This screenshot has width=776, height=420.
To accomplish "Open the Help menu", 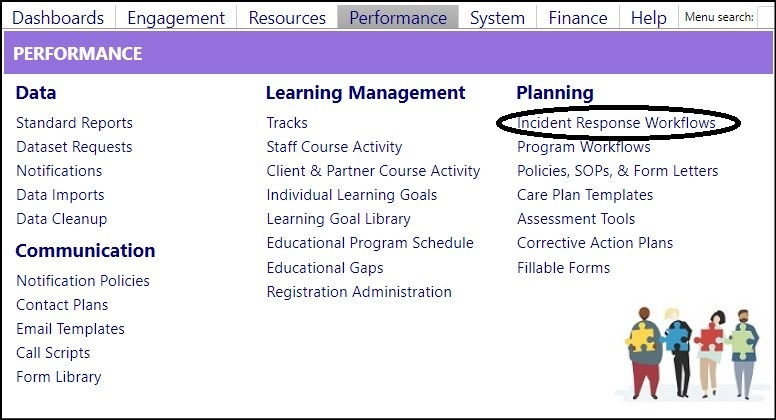I will (648, 18).
